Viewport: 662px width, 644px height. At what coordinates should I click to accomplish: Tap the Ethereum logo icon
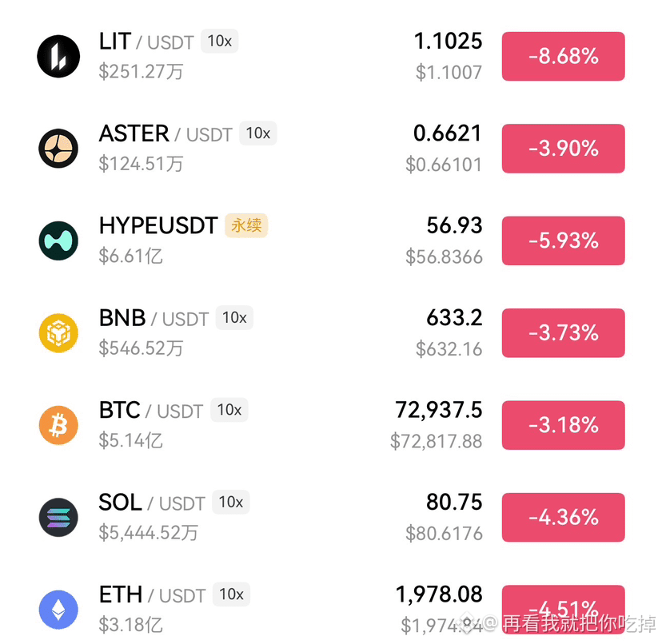[x=58, y=610]
